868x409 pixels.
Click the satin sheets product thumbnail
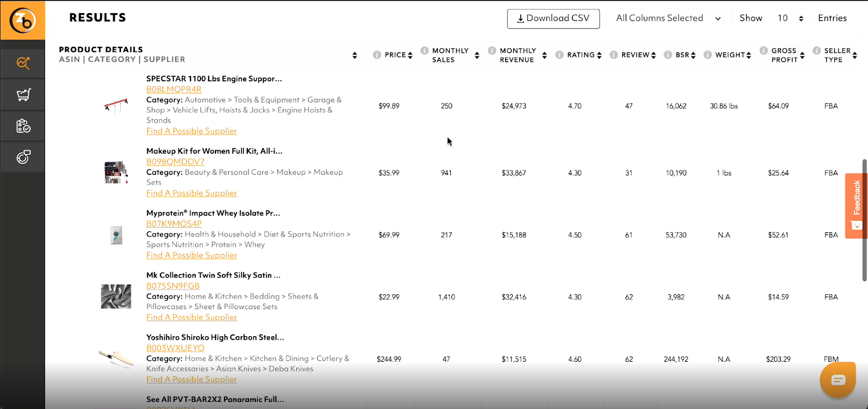[x=116, y=297]
